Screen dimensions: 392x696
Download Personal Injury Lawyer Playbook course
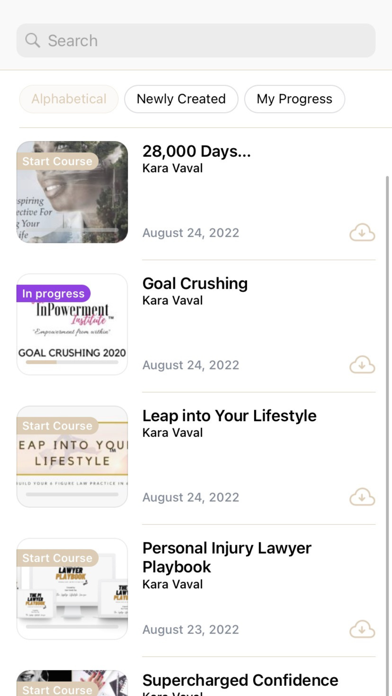pyautogui.click(x=362, y=629)
